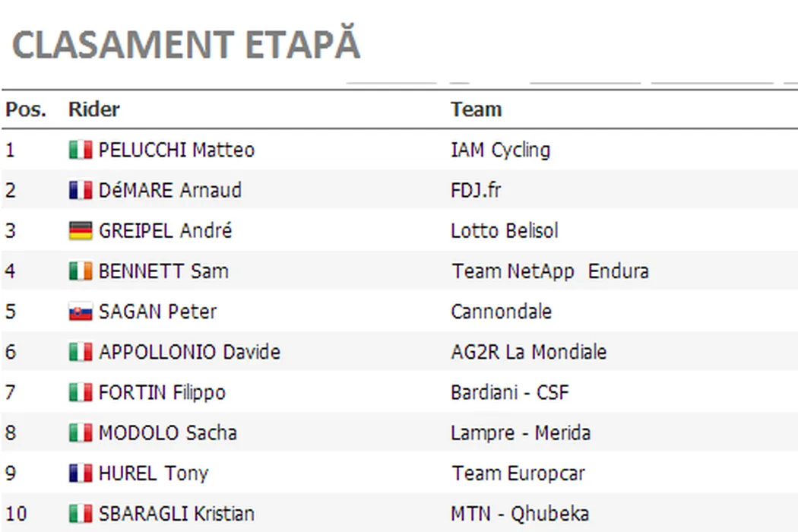Click the Irish flag beside BENNETT Sam
Screen dimensions: 798x532
pos(80,271)
